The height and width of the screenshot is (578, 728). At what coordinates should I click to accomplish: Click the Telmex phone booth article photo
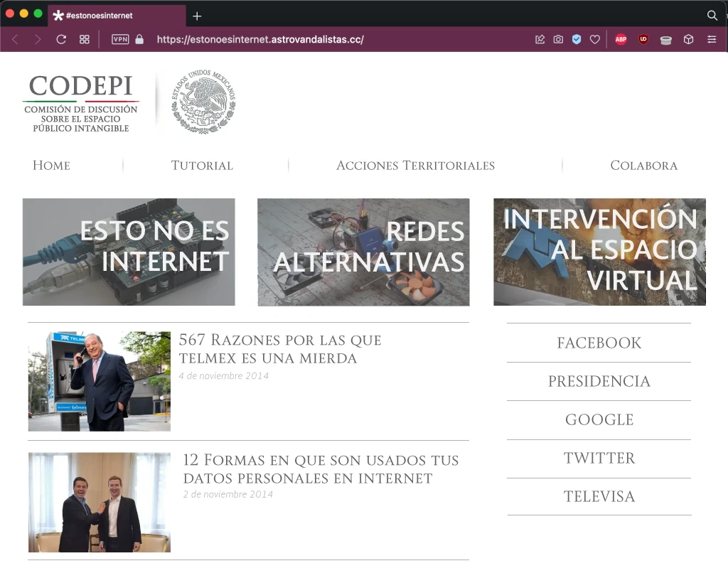pyautogui.click(x=100, y=381)
